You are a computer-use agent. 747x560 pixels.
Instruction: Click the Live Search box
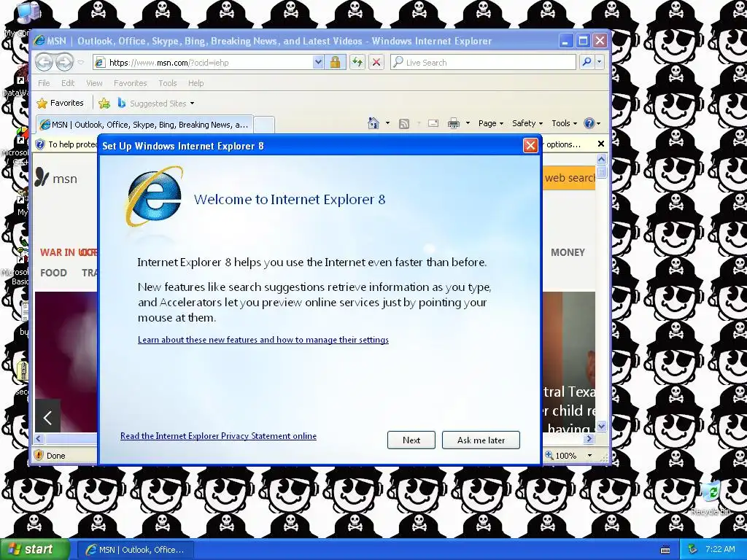pyautogui.click(x=483, y=63)
